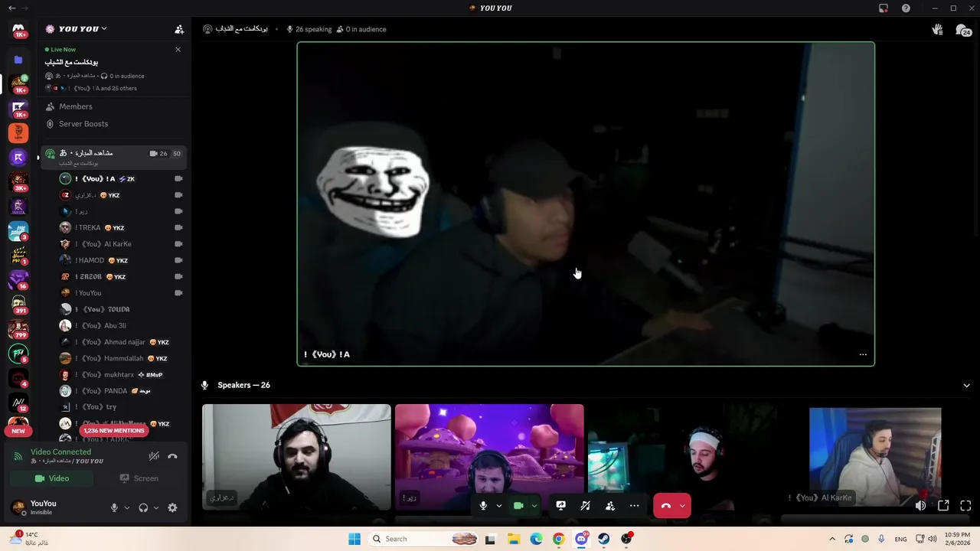Toggle the soundboard icon in call bar
Viewport: 980px width, 551px height.
pos(585,506)
